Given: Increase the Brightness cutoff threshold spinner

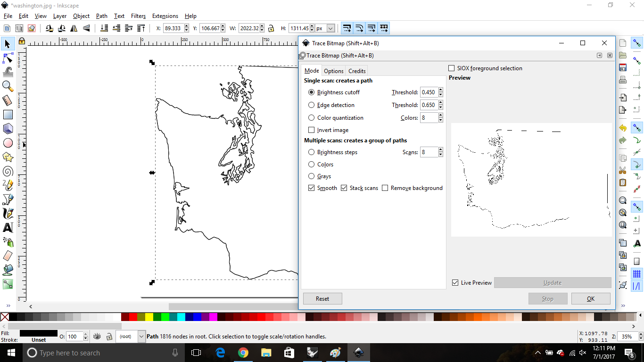Looking at the screenshot, I should [x=441, y=90].
